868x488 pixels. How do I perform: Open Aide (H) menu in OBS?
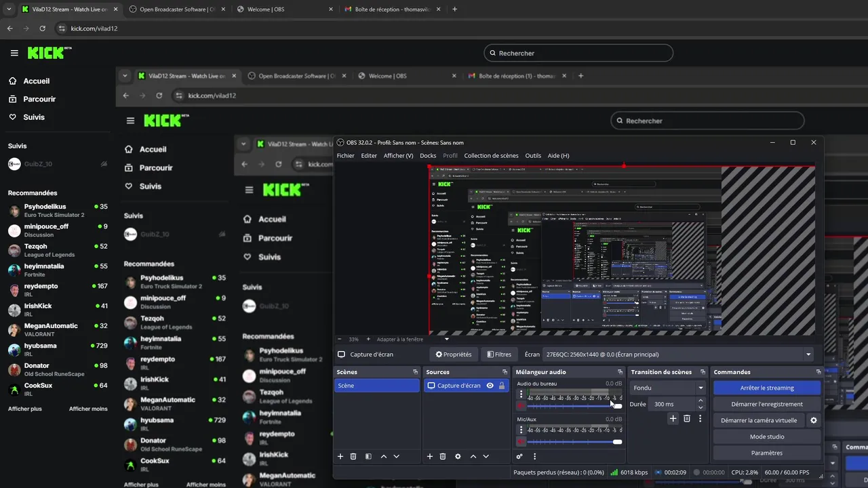[x=558, y=156]
